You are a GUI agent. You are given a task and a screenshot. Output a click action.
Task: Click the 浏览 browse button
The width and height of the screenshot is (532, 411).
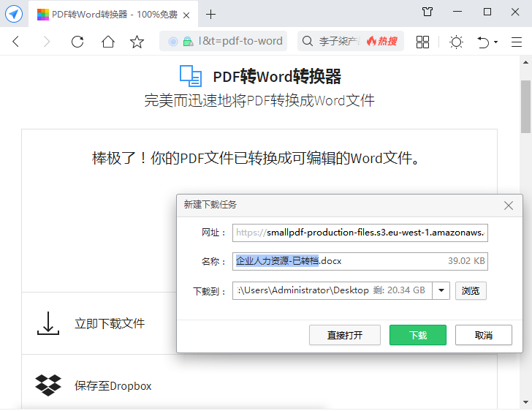click(471, 290)
